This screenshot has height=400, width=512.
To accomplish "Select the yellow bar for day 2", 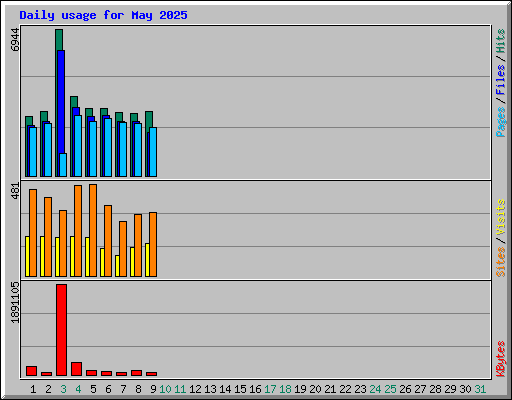I will tap(42, 256).
